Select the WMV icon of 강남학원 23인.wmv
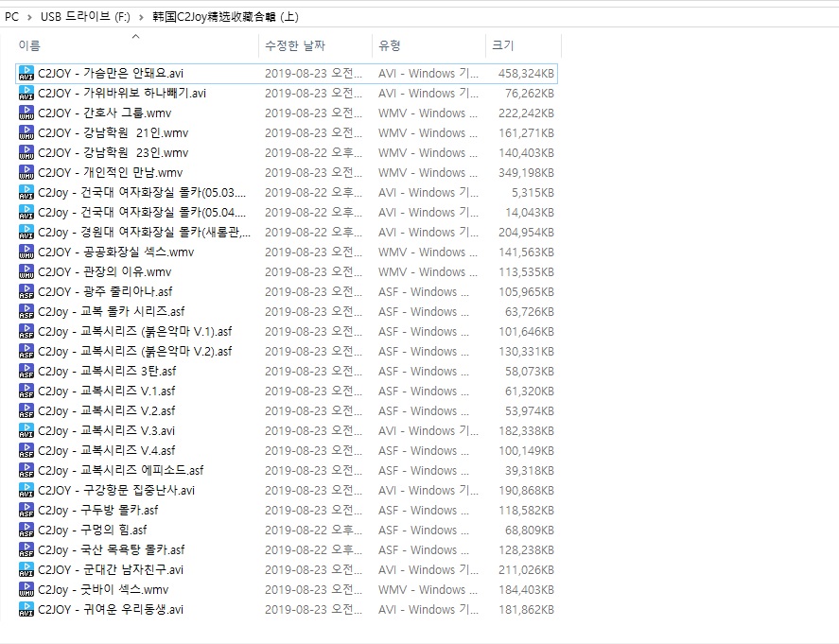This screenshot has width=839, height=644. (26, 152)
